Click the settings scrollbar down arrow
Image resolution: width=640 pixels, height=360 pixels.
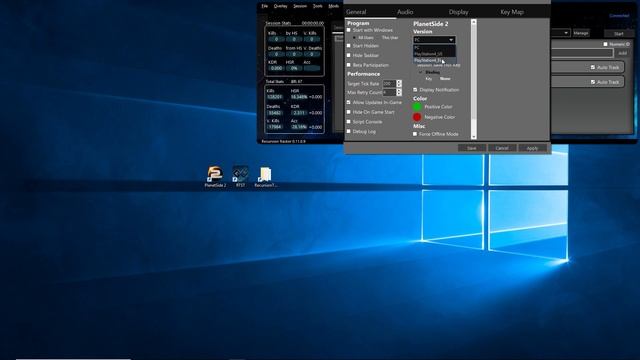pyautogui.click(x=473, y=137)
